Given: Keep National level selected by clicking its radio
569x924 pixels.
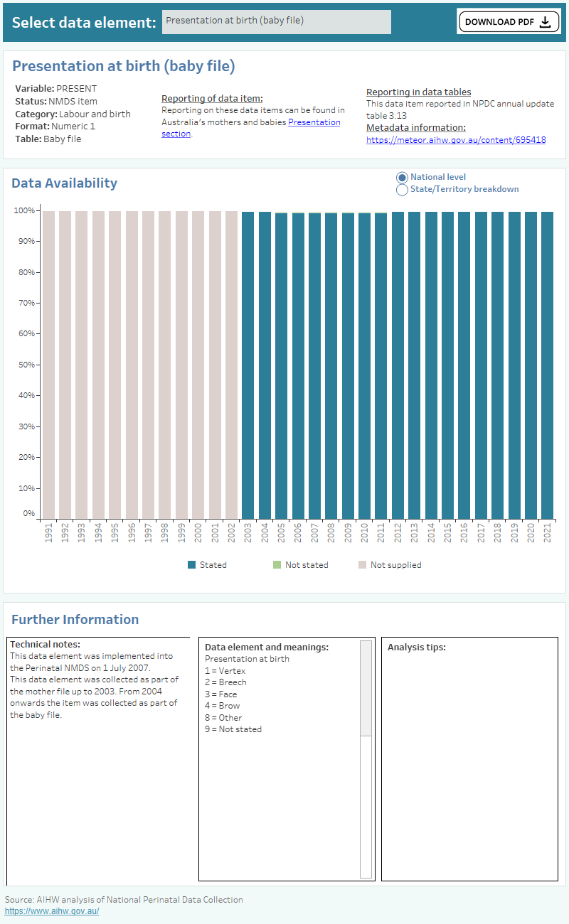Looking at the screenshot, I should 402,178.
